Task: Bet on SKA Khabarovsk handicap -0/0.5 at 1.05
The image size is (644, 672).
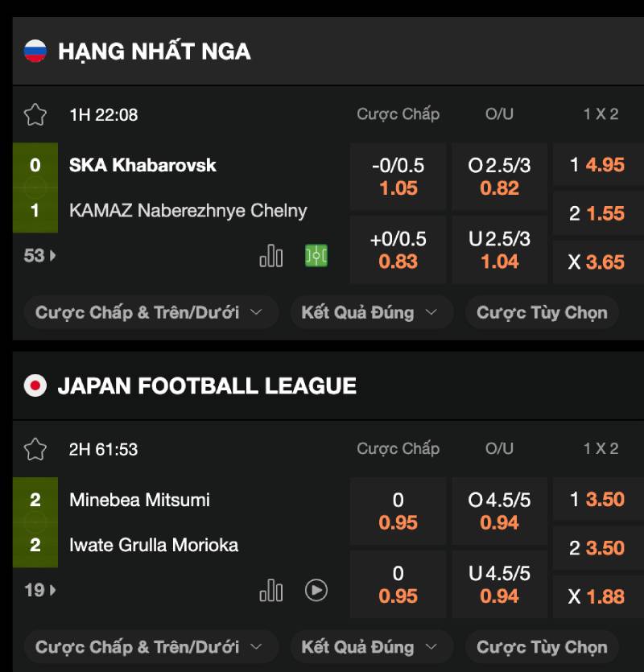Action: (398, 177)
